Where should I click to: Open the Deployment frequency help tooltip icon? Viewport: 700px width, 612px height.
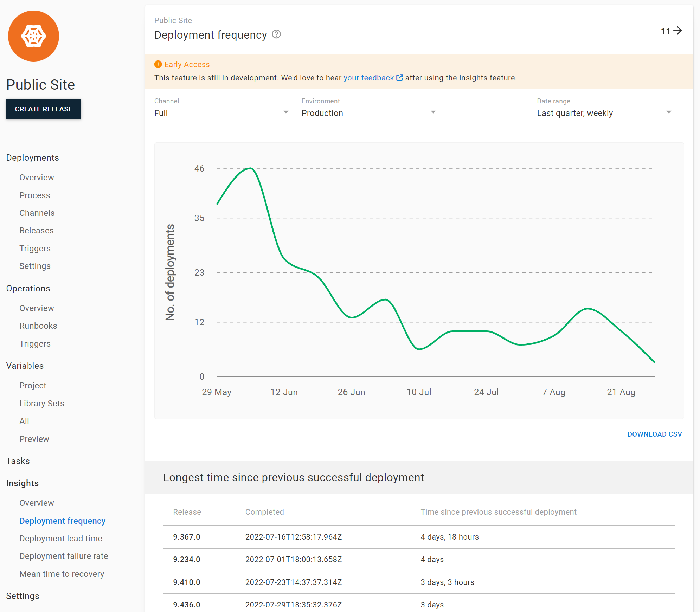[276, 34]
